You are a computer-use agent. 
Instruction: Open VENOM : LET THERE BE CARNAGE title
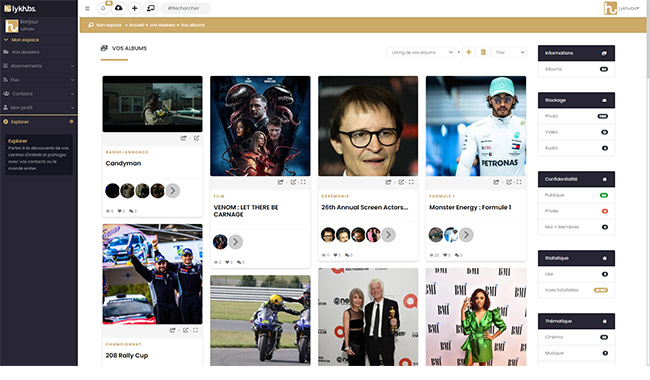(x=246, y=211)
